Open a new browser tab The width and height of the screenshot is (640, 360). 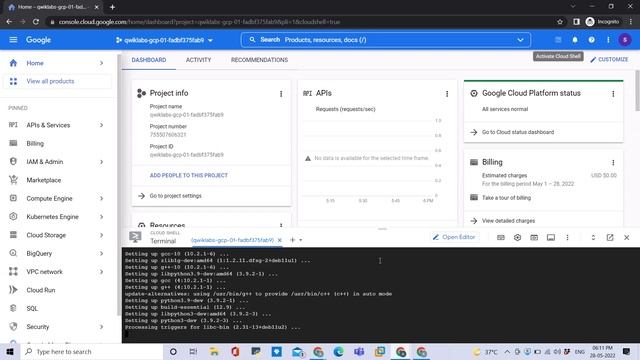112,7
